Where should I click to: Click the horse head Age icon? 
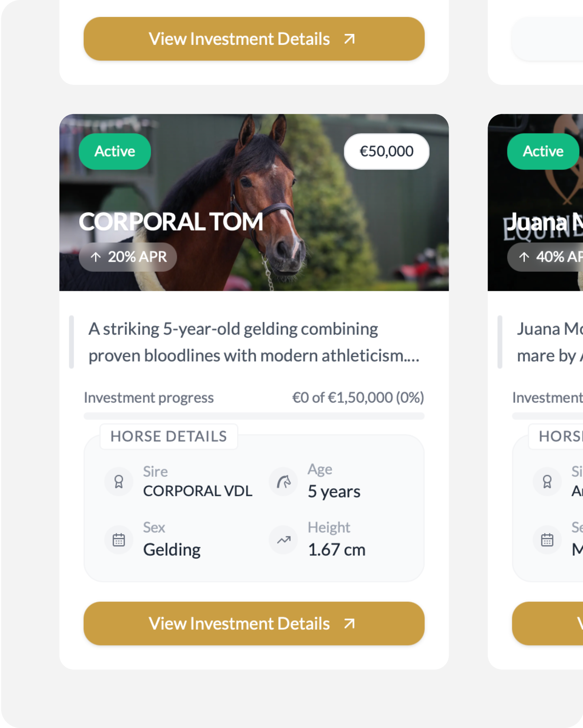click(284, 481)
